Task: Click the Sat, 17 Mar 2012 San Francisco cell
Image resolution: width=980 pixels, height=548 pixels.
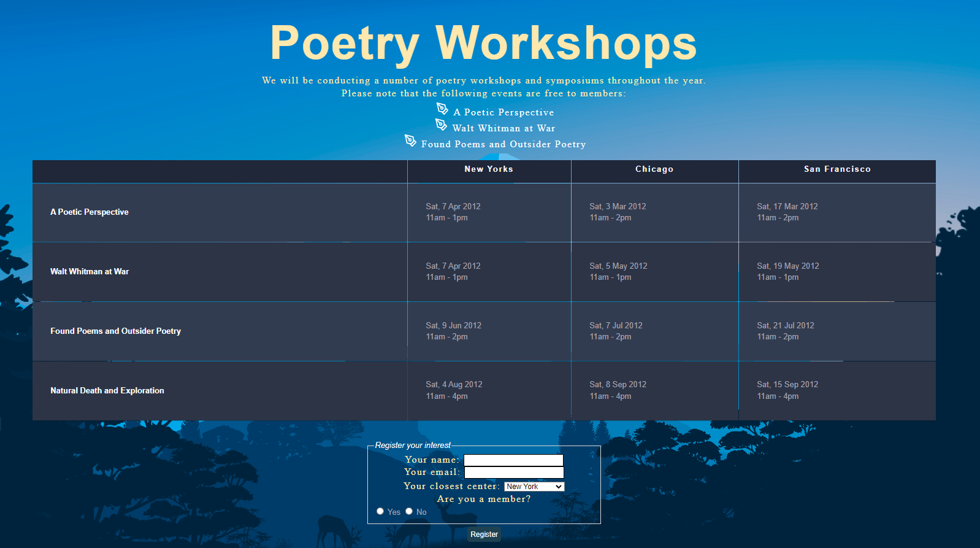Action: (x=837, y=212)
